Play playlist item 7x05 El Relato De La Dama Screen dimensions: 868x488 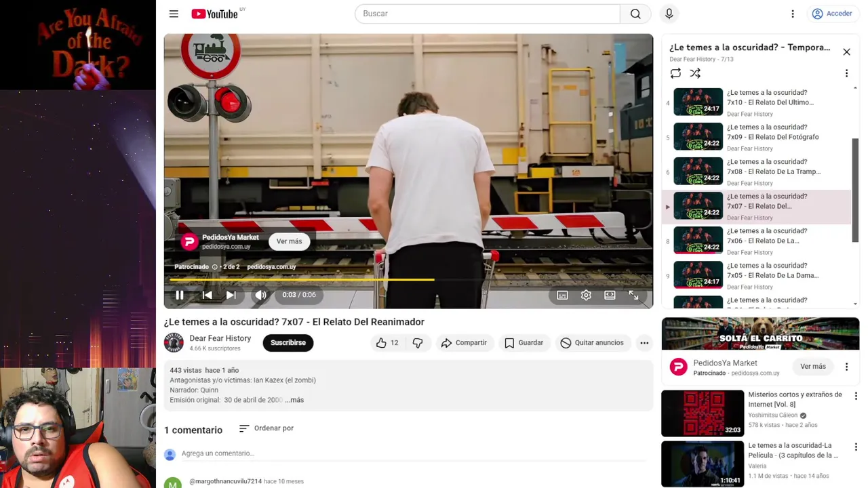(756, 275)
